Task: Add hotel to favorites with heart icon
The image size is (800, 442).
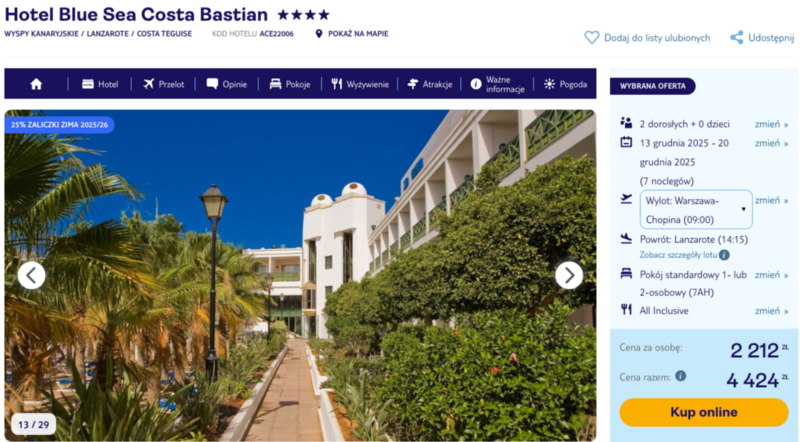Action: click(x=591, y=38)
